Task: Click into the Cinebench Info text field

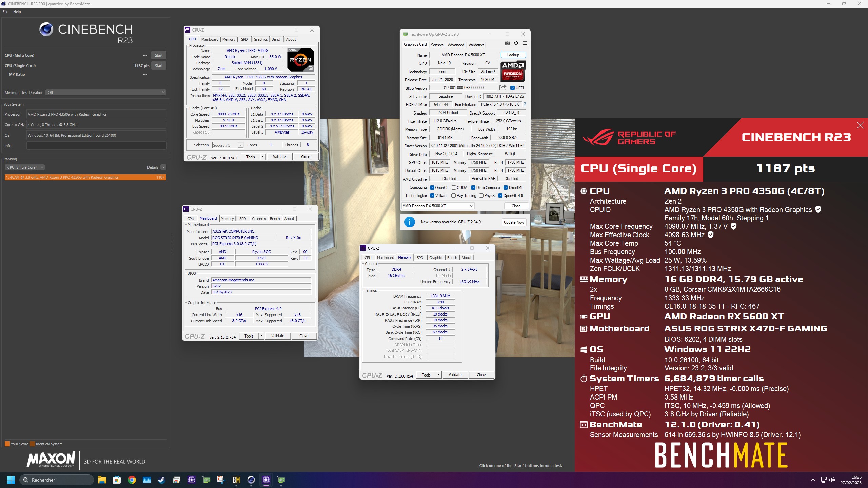Action: pos(96,146)
